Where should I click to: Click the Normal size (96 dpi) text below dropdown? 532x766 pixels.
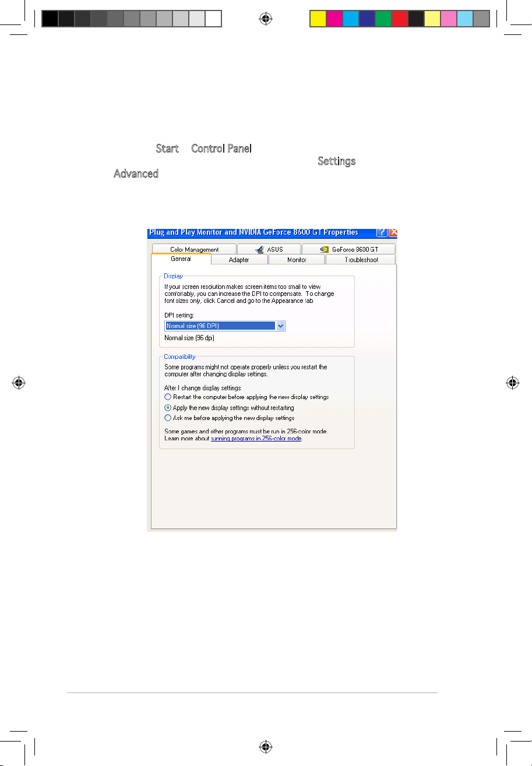(189, 338)
